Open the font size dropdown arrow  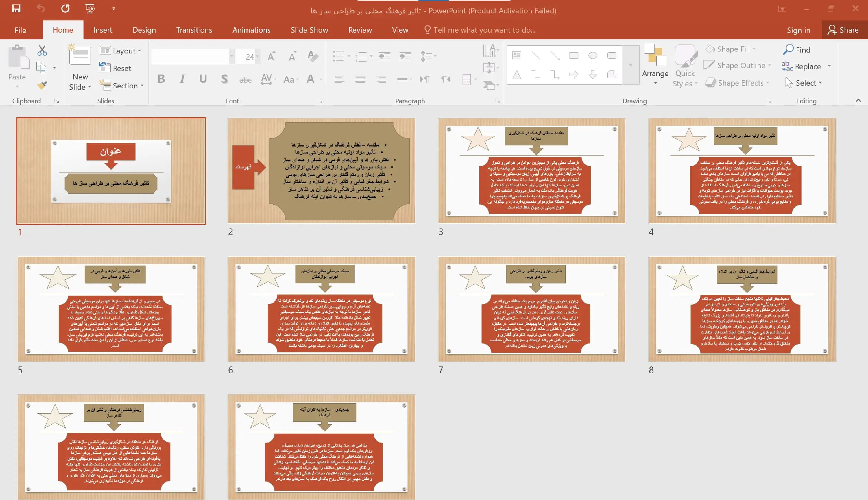point(257,56)
